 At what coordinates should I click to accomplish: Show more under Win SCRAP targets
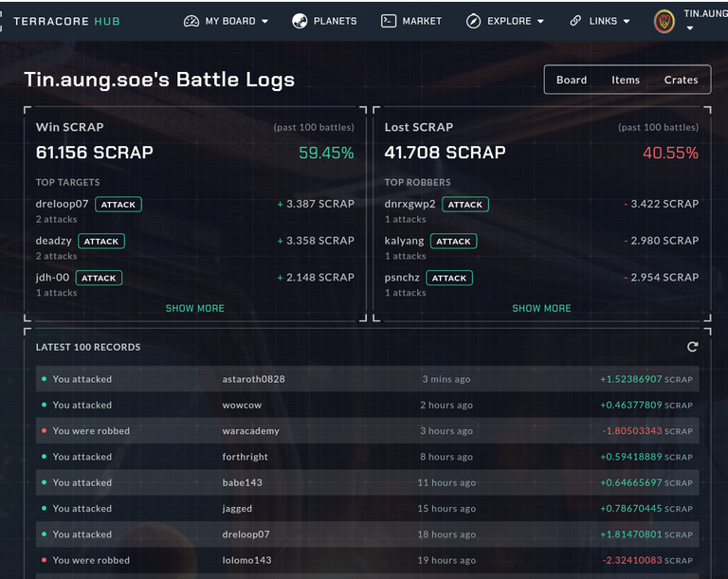click(x=195, y=308)
